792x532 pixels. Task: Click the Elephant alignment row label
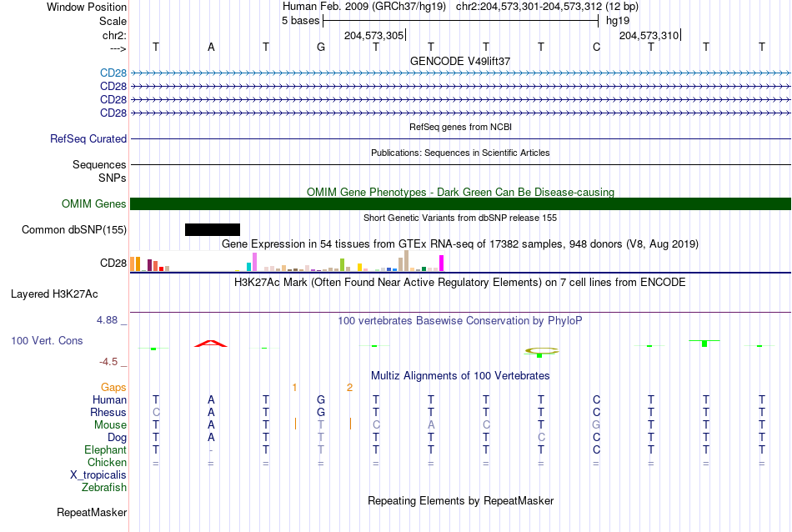106,450
